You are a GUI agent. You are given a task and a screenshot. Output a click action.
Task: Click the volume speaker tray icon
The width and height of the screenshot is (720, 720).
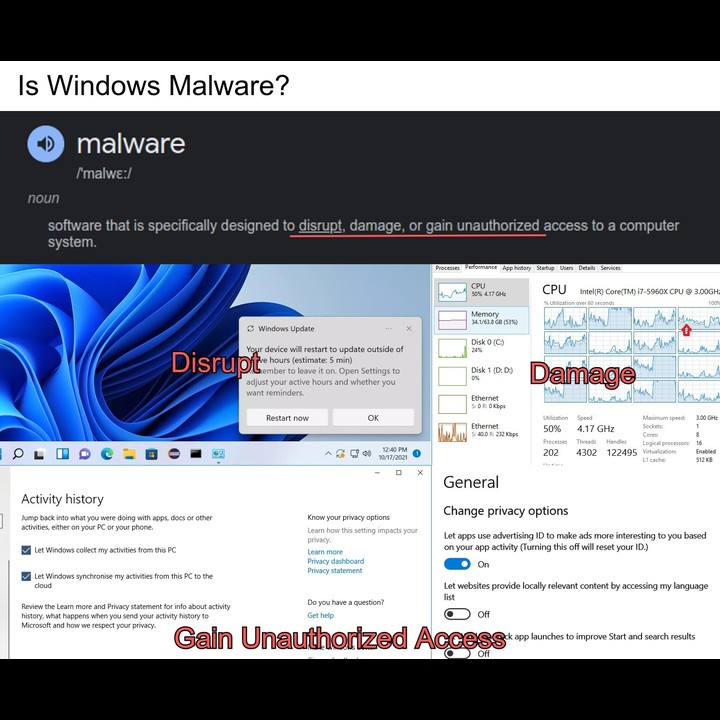tap(366, 454)
